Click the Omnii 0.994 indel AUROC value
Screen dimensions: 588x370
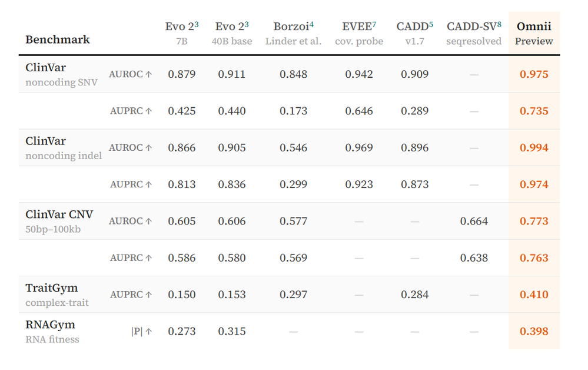[x=534, y=148]
